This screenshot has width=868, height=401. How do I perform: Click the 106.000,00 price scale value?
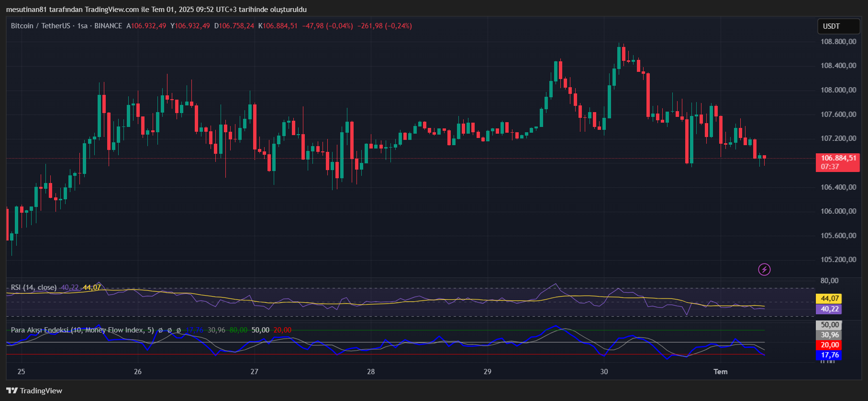click(x=838, y=211)
